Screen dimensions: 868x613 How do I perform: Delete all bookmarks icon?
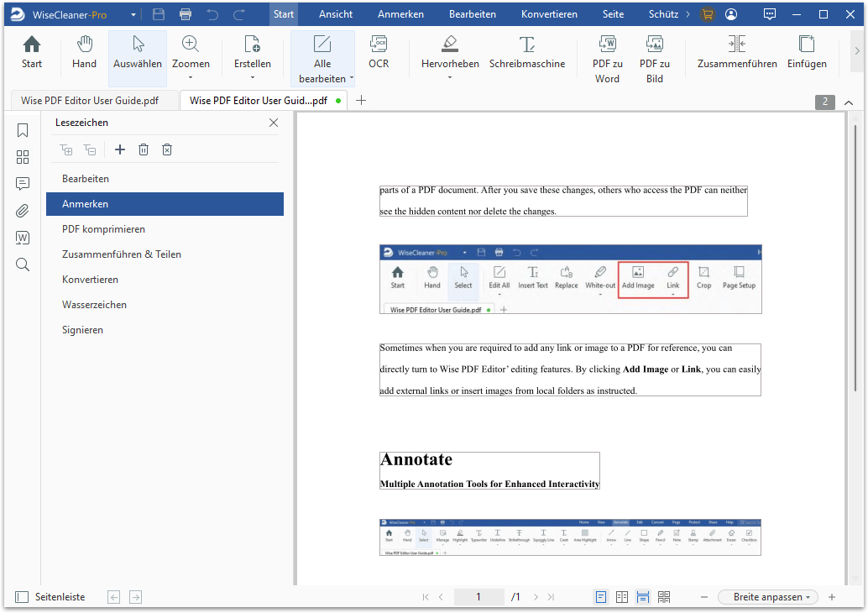click(167, 149)
